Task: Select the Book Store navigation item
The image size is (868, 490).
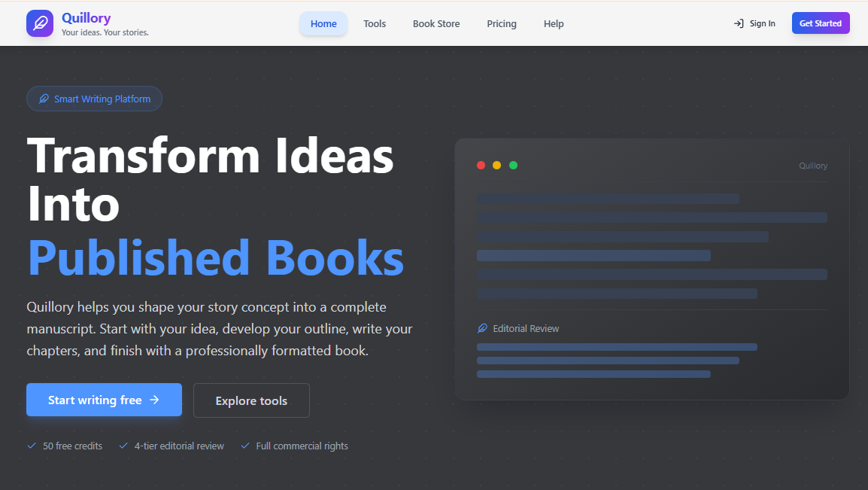Action: click(436, 23)
